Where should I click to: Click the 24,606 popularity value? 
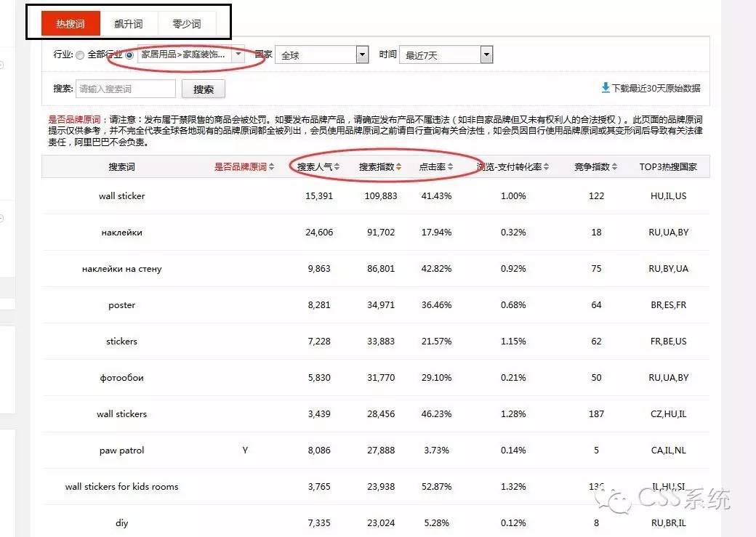(x=319, y=233)
